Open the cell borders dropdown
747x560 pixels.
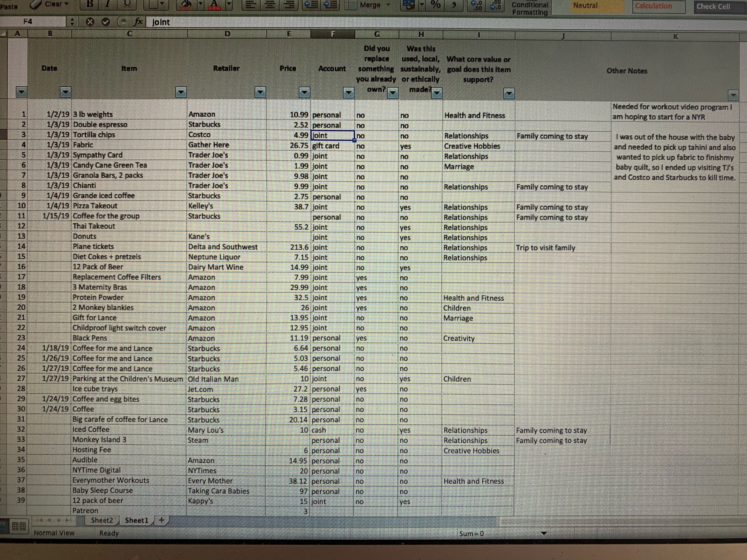[162, 4]
